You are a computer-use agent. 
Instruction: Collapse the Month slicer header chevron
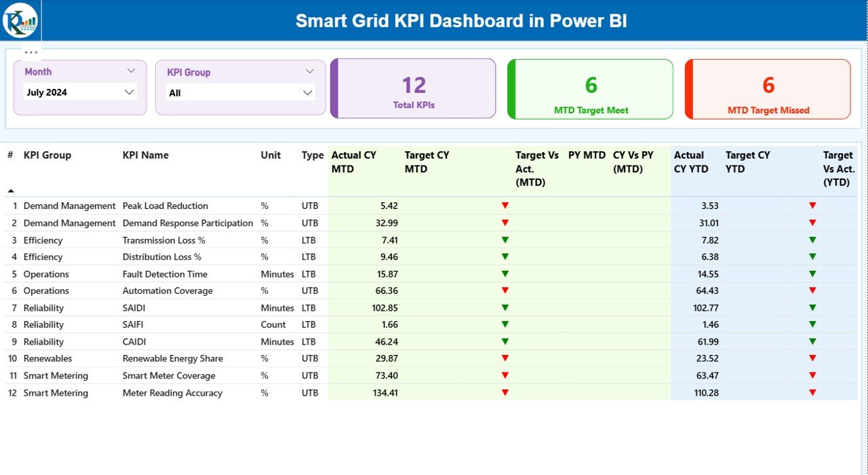pyautogui.click(x=133, y=71)
